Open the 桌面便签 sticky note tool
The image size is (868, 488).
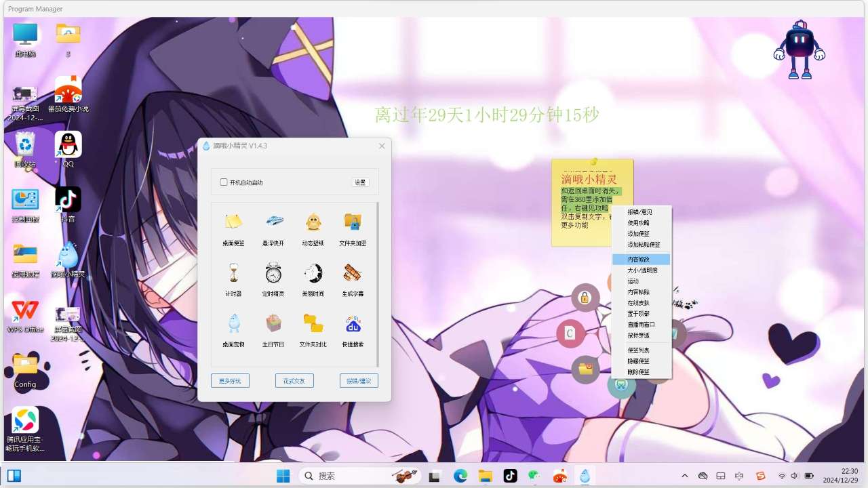(x=233, y=228)
